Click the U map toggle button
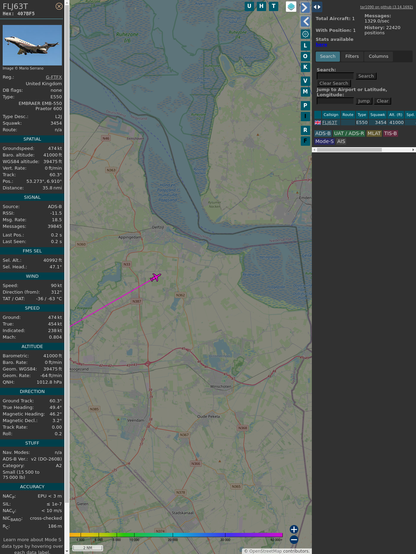Screen dimensions: 416x554 [x=249, y=6]
